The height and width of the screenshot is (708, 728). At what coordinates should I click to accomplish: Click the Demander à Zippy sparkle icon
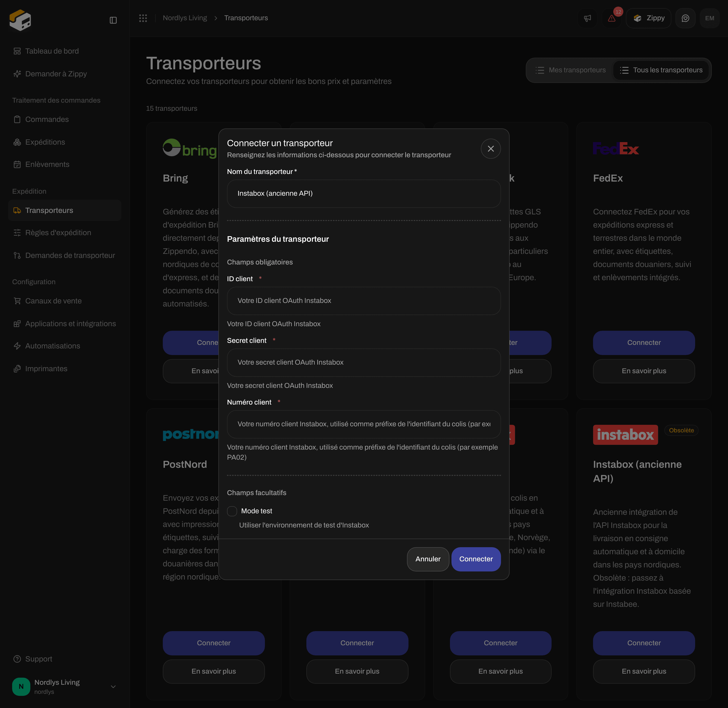point(17,74)
